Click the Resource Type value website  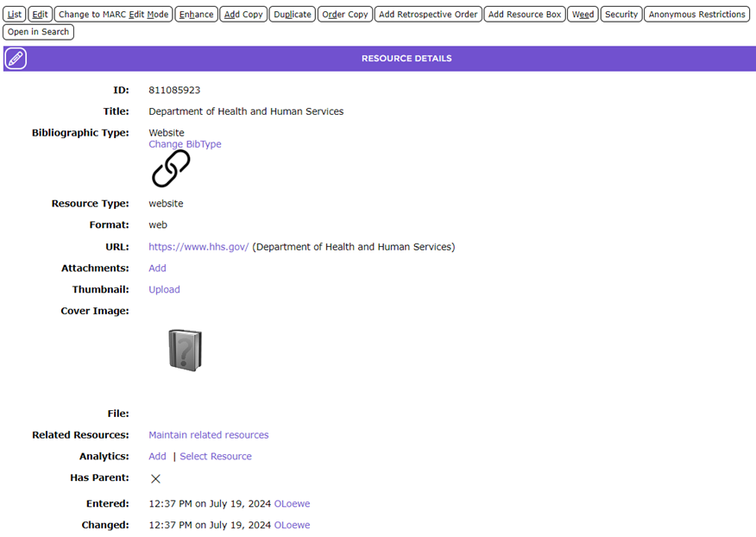click(166, 204)
